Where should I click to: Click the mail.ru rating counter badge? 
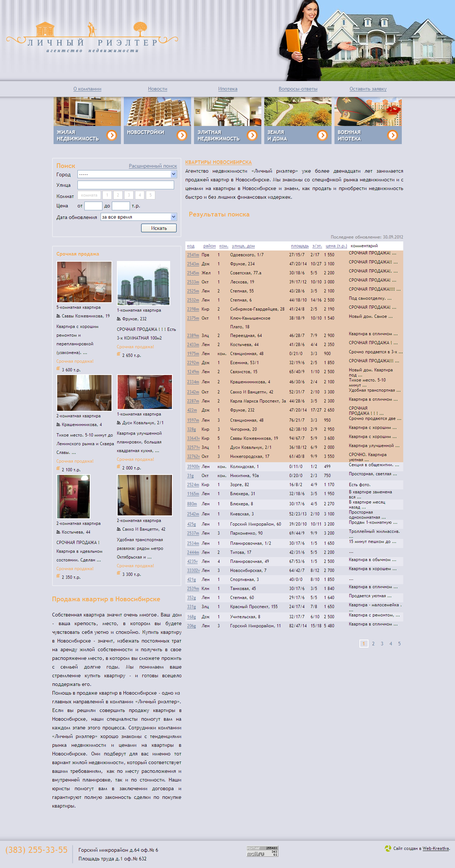(x=262, y=851)
